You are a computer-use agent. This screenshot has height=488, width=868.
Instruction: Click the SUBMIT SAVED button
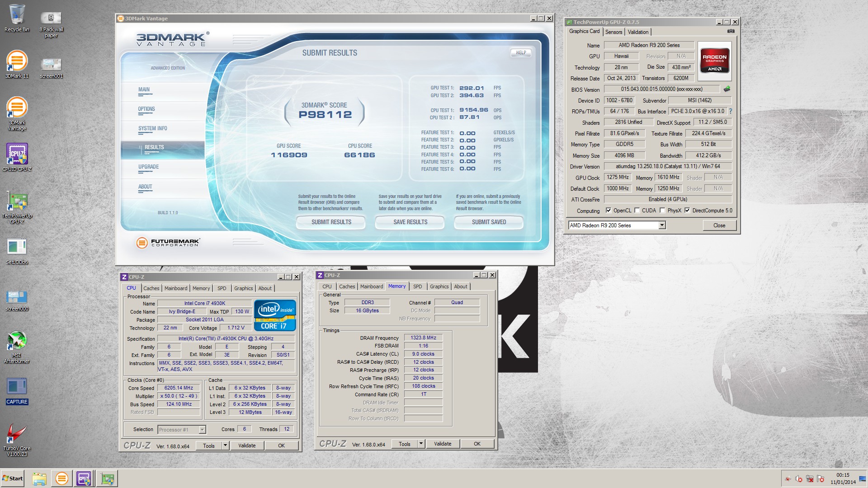[489, 222]
